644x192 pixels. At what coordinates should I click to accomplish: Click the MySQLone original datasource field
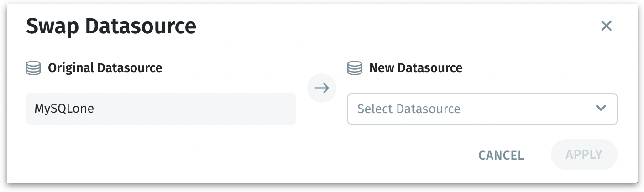(x=161, y=109)
